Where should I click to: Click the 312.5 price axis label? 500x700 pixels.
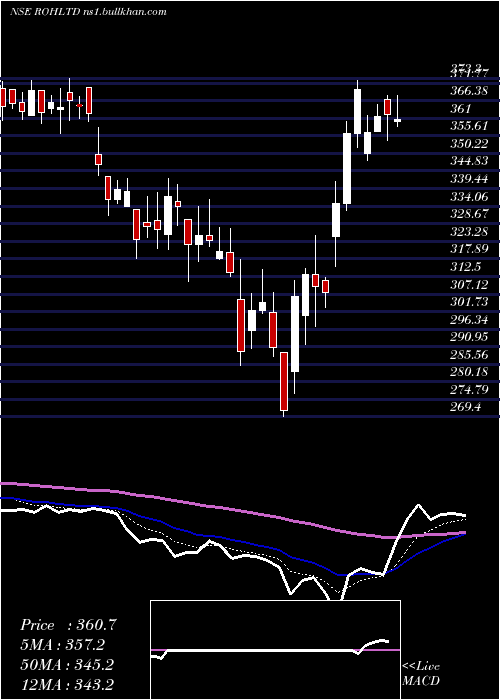point(466,267)
